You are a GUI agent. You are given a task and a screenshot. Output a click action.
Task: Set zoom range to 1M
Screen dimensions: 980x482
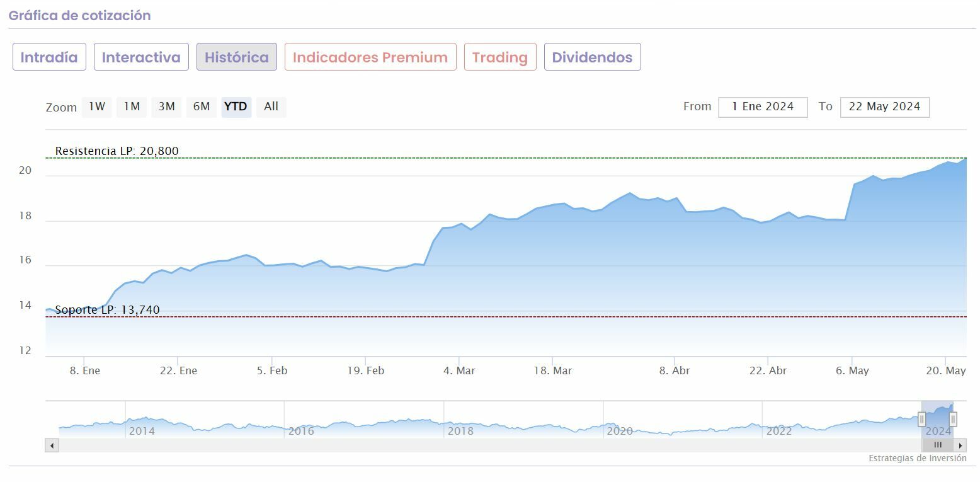click(x=132, y=106)
